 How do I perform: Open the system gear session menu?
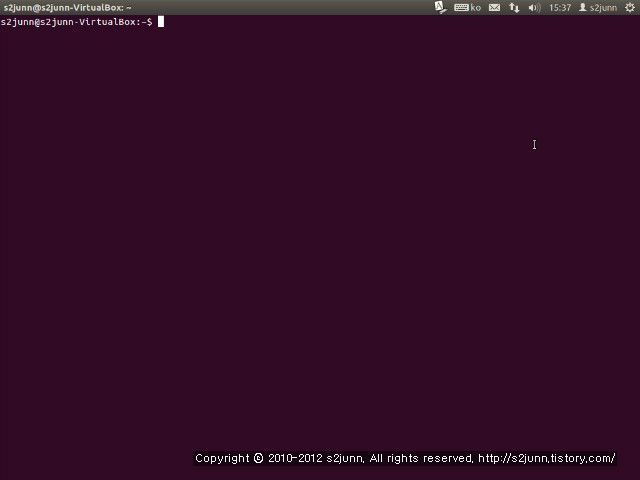(x=630, y=7)
